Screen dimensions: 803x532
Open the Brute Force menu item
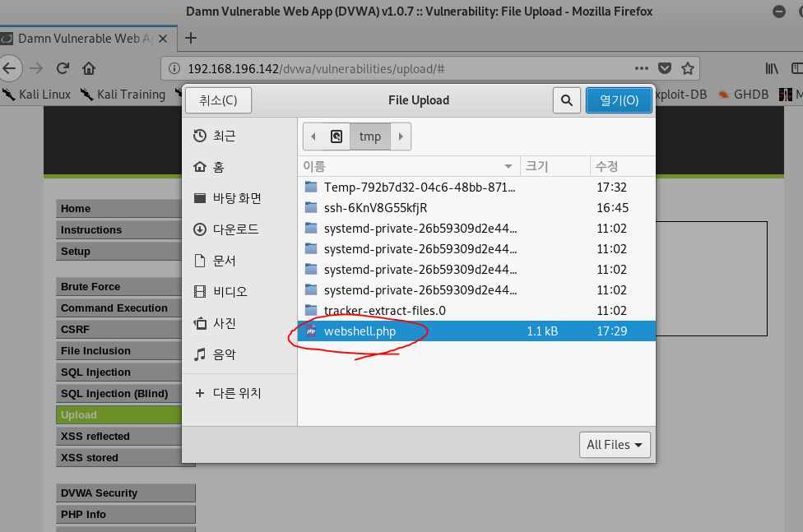(118, 287)
